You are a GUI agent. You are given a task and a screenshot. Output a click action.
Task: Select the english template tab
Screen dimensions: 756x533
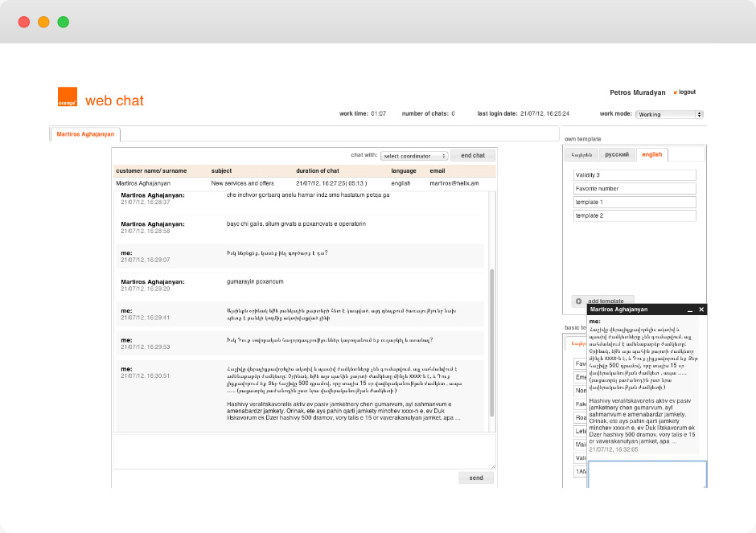coord(652,154)
